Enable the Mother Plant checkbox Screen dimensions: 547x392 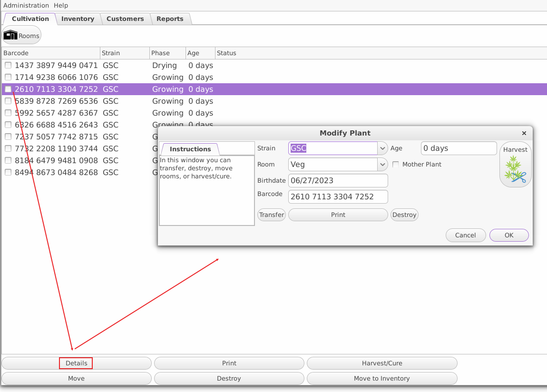[396, 165]
